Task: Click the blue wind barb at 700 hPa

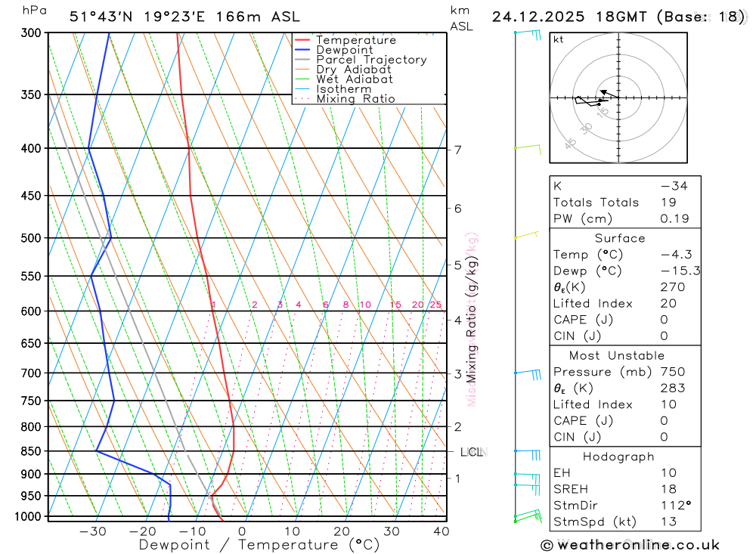Action: (528, 374)
